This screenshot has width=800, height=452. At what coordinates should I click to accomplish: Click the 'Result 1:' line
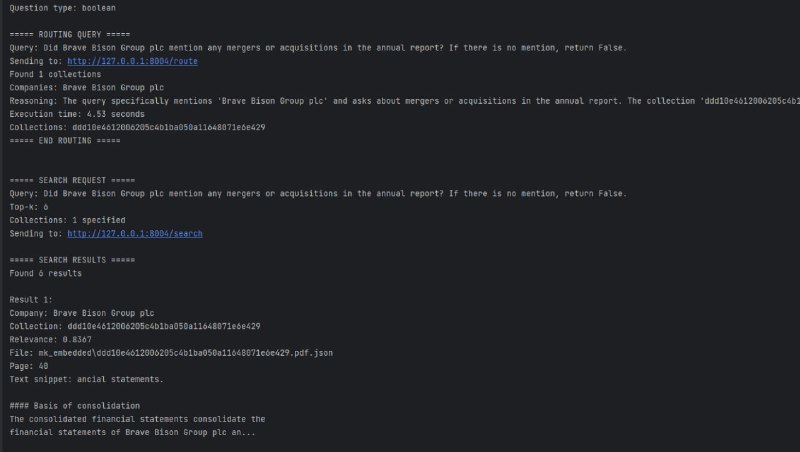31,300
